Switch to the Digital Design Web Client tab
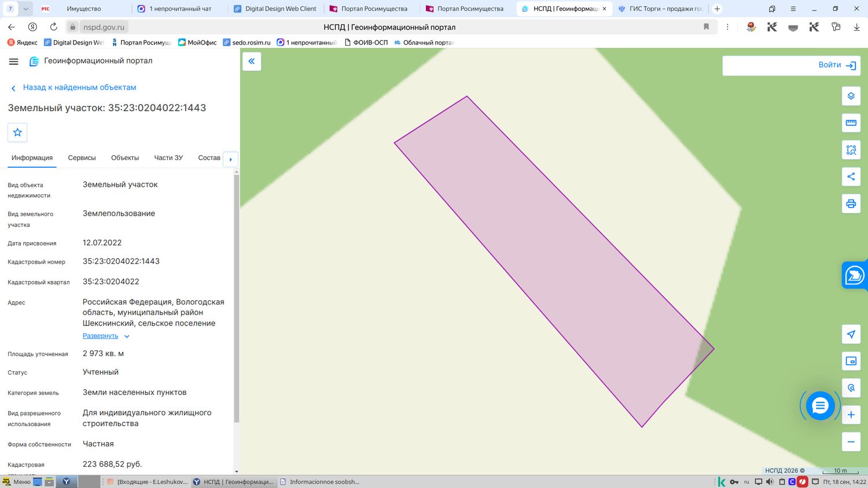Viewport: 868px width, 488px height. (x=275, y=9)
